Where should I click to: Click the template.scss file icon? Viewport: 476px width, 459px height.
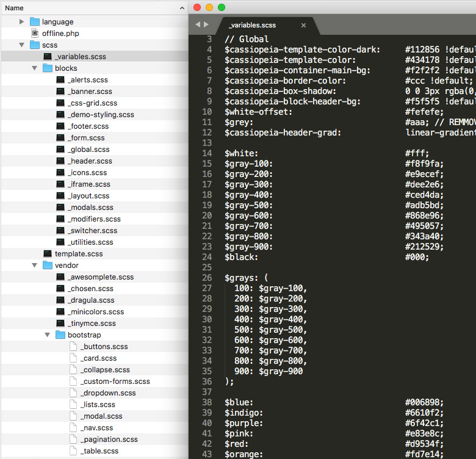pos(48,253)
